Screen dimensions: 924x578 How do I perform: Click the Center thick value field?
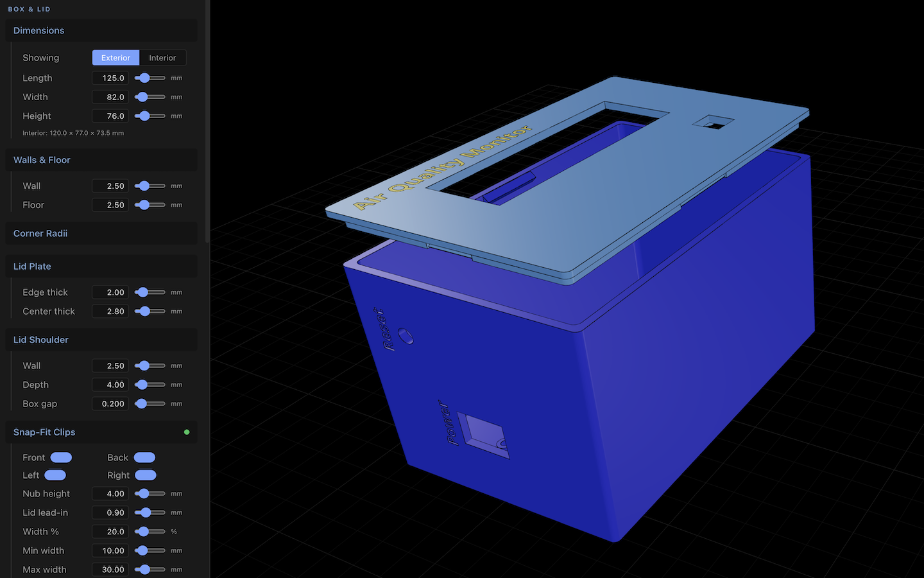click(x=110, y=311)
